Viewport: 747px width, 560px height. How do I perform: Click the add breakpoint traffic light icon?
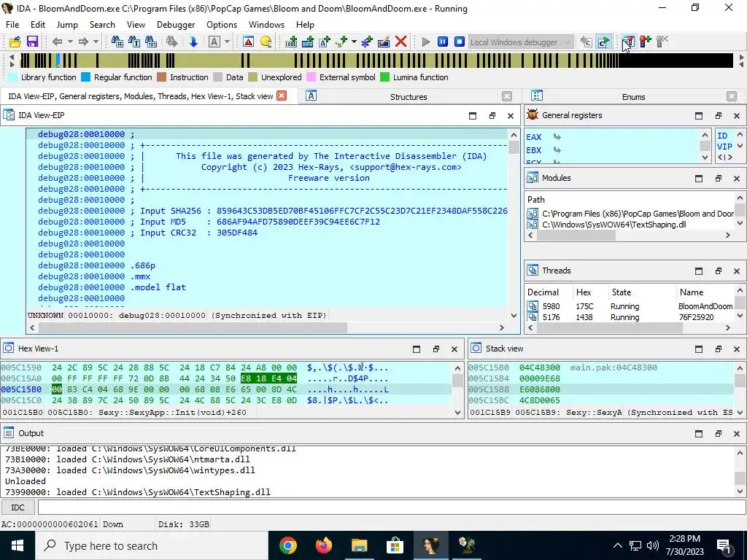(x=646, y=42)
